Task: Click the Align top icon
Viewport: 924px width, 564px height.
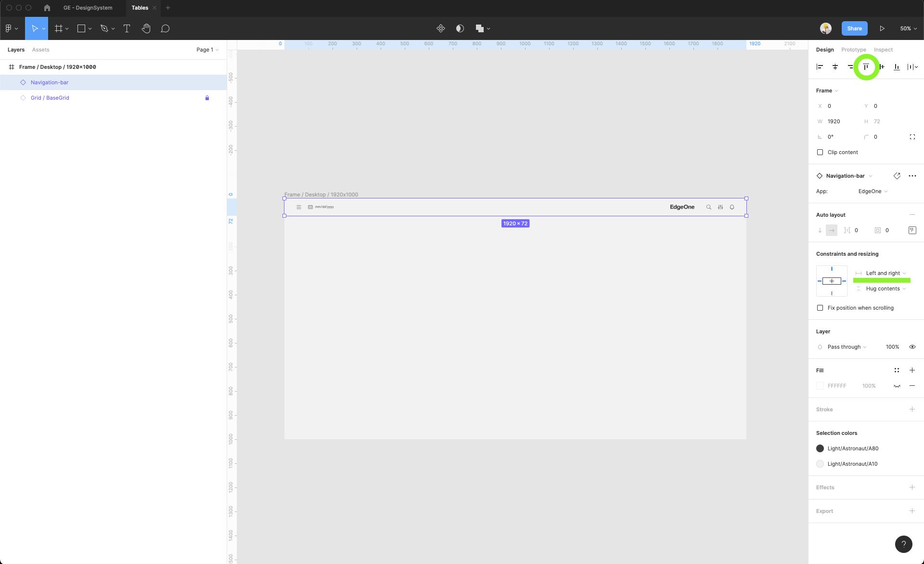Action: 866,67
